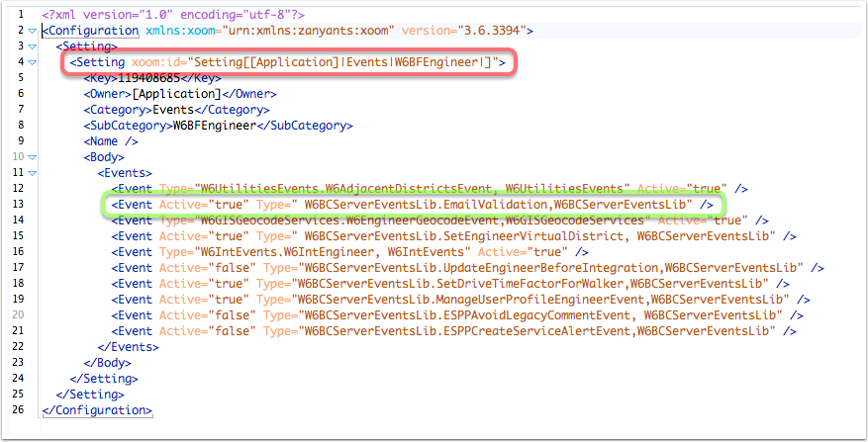Fold the Setting xoom:id element on line 4
This screenshot has height=442, width=868.
[x=33, y=62]
